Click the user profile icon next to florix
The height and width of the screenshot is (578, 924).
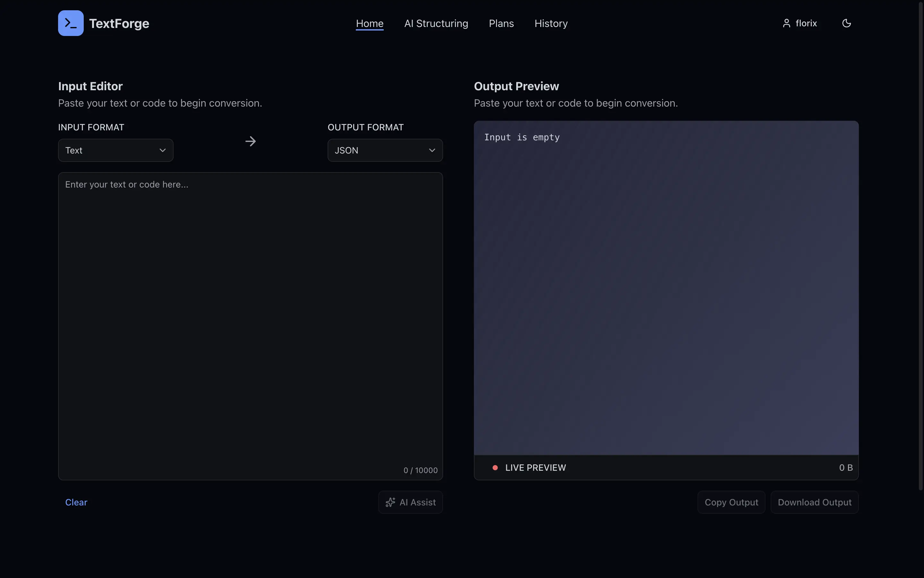[786, 23]
